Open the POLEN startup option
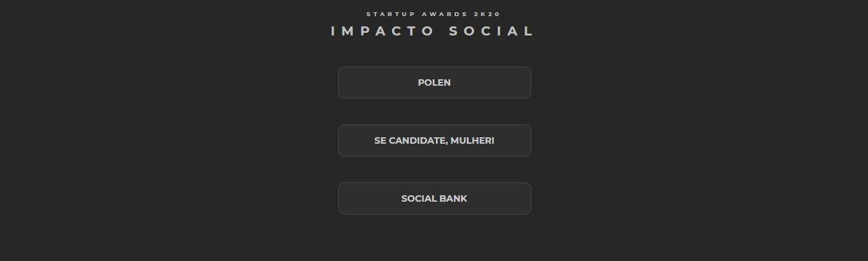 pos(434,82)
